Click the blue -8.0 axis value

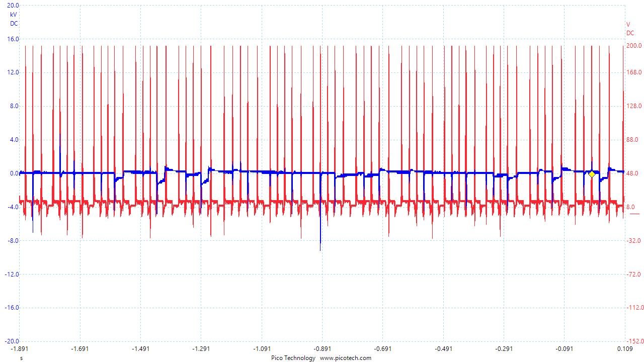click(13, 241)
